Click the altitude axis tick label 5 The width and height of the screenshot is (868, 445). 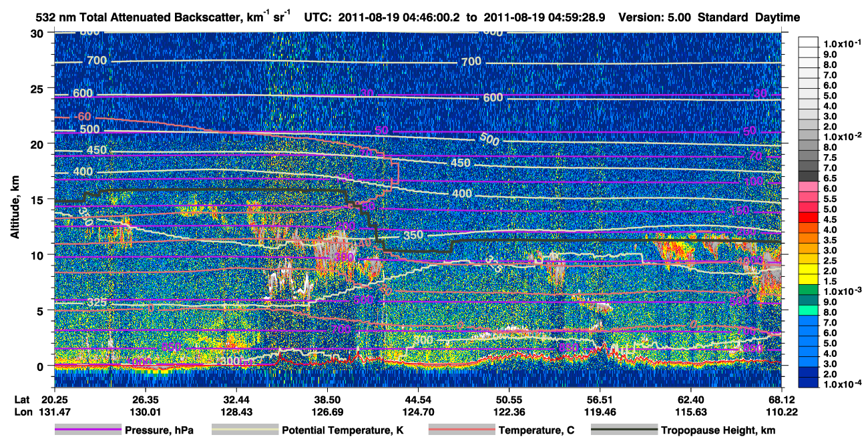pos(40,310)
